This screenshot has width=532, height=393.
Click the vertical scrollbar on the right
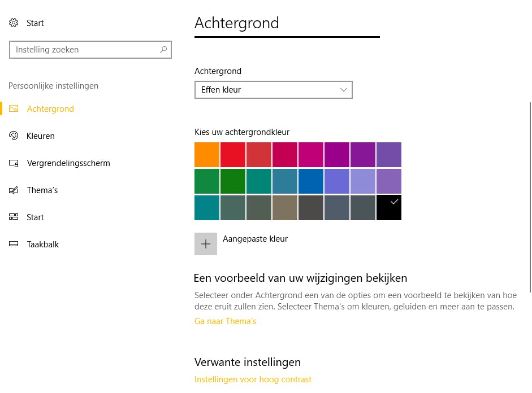(530, 198)
